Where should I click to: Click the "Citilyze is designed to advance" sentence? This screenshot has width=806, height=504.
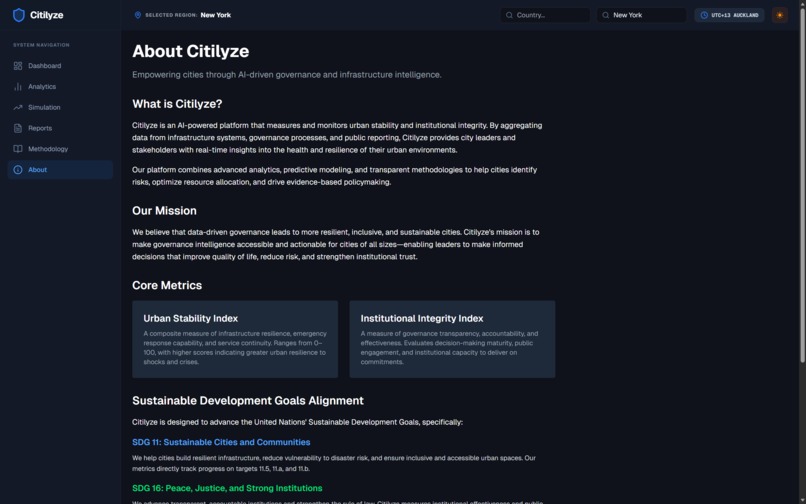tap(297, 422)
